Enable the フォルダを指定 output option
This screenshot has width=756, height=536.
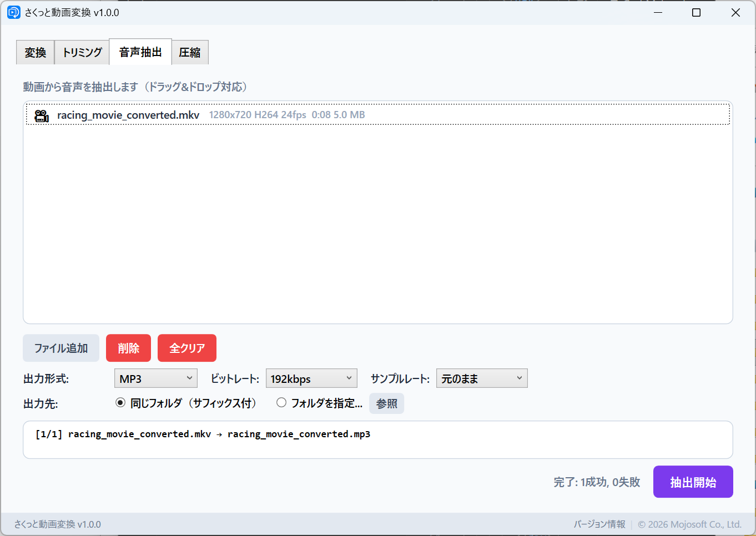[281, 403]
